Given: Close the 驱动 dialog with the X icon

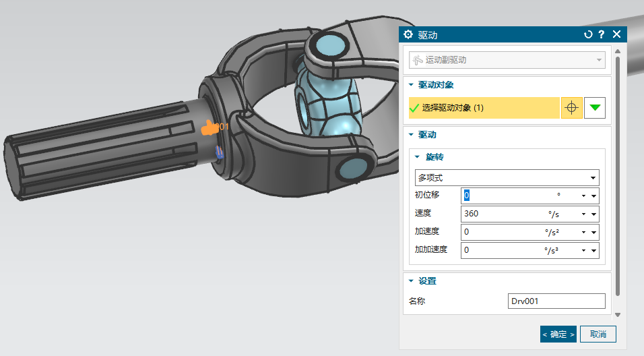Looking at the screenshot, I should pos(616,34).
